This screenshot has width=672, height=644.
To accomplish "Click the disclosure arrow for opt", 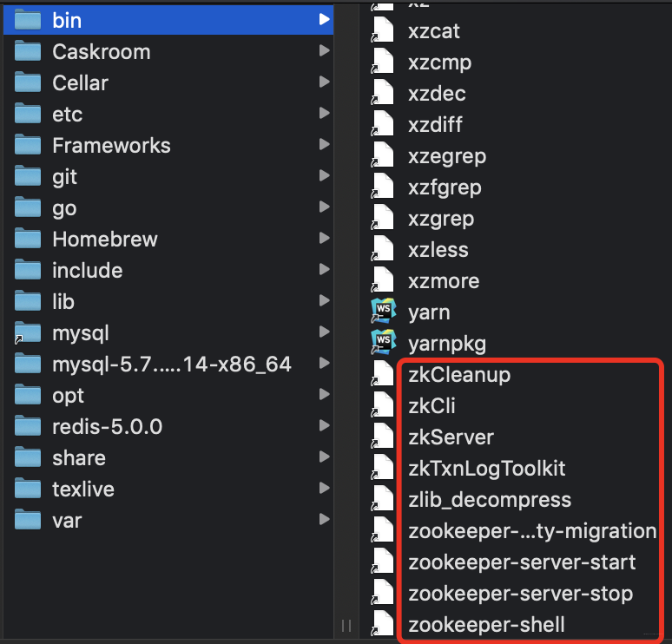I will 324,395.
